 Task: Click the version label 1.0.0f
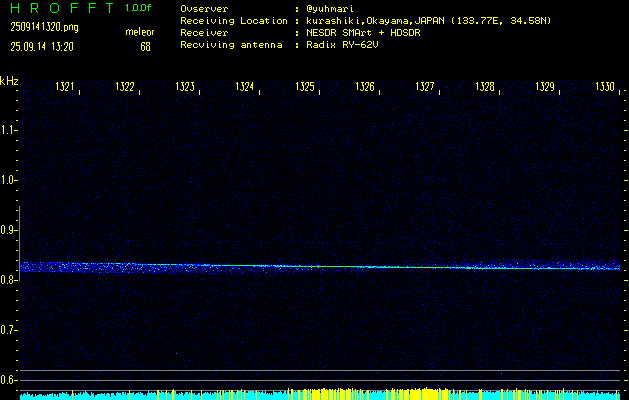pos(138,8)
